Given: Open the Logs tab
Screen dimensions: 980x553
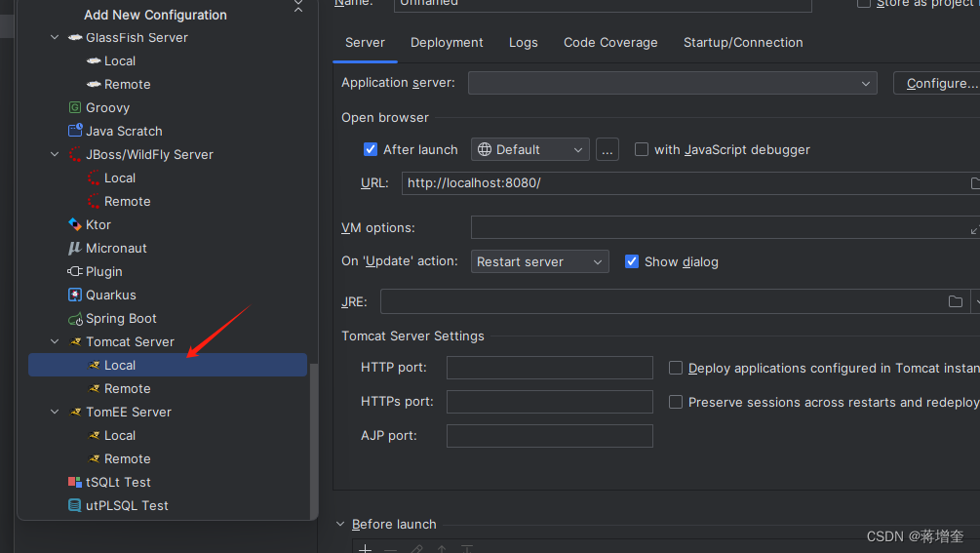Looking at the screenshot, I should (523, 43).
